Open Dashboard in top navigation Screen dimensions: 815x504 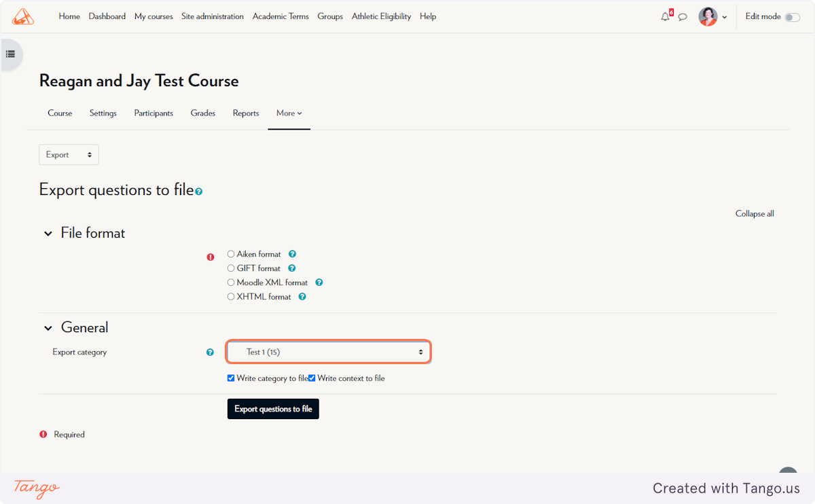coord(107,16)
